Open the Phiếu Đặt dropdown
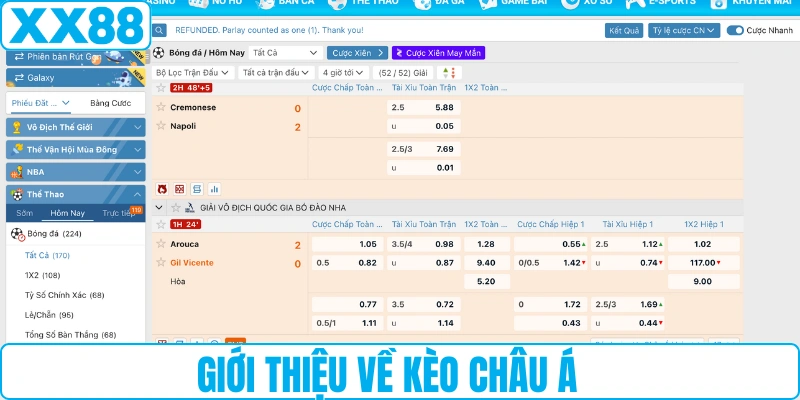 click(41, 103)
